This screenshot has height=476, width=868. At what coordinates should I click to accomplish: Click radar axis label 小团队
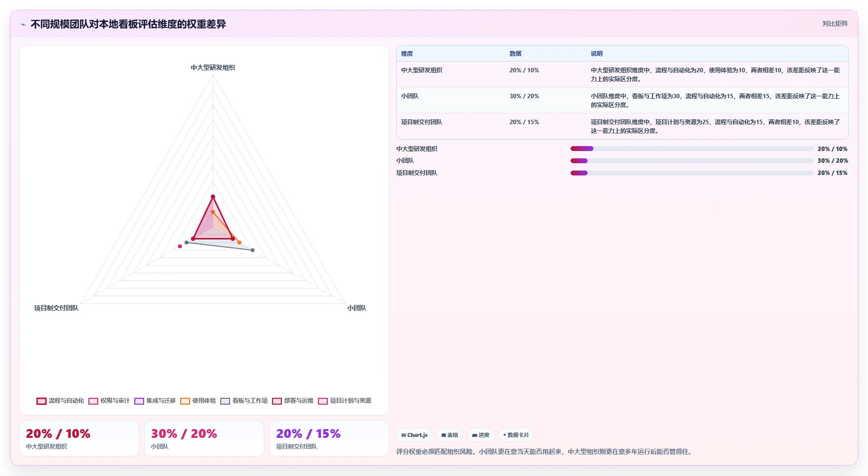(x=357, y=308)
